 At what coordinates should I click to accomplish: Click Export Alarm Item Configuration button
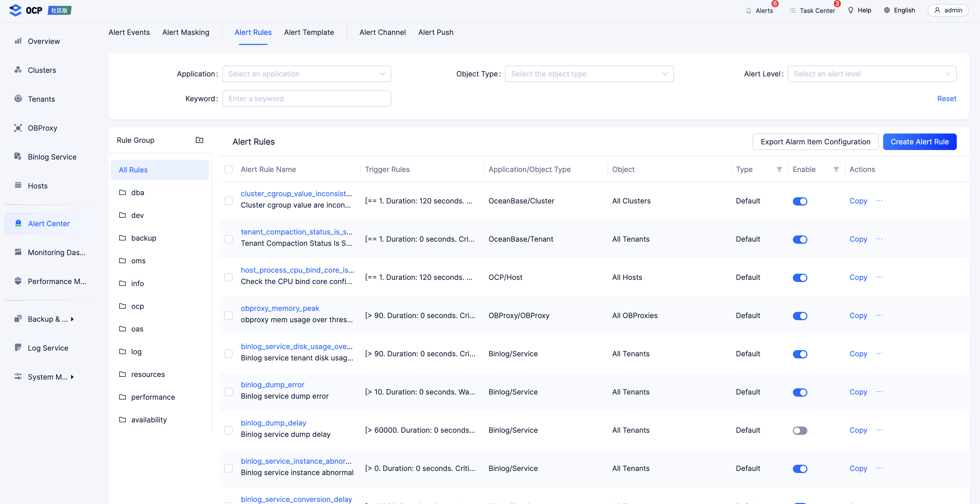[x=815, y=142]
